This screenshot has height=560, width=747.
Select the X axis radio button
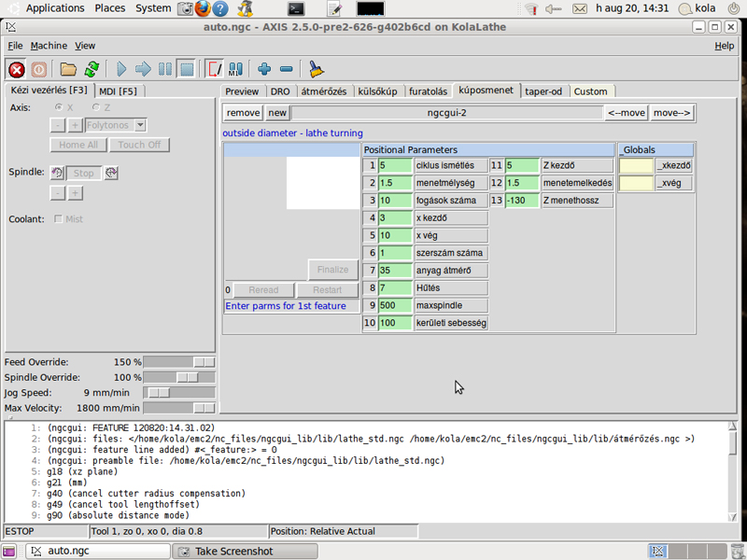pyautogui.click(x=59, y=107)
